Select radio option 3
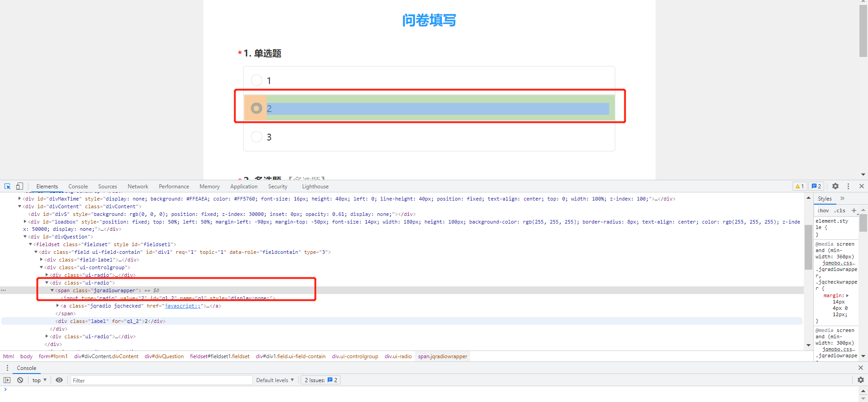 pos(256,137)
